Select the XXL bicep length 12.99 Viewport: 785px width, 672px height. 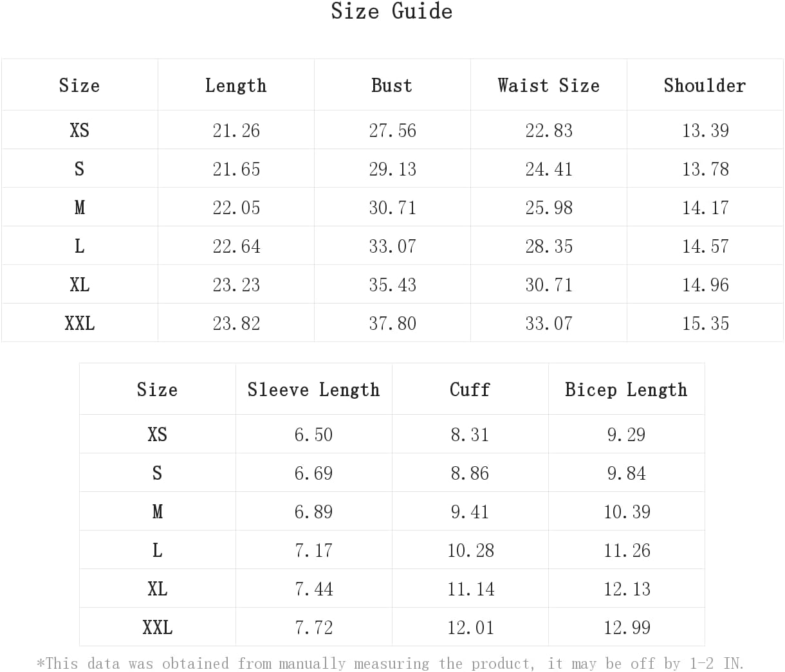coord(627,627)
